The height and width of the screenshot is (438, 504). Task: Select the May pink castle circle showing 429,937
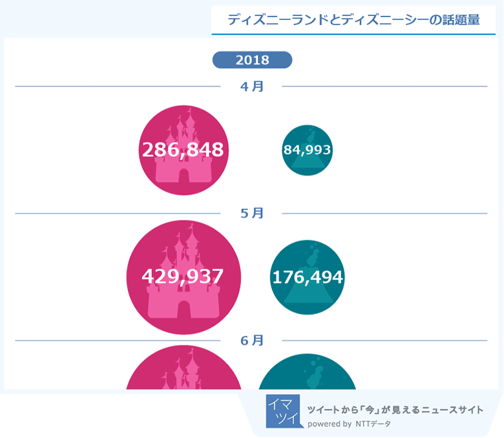click(183, 276)
